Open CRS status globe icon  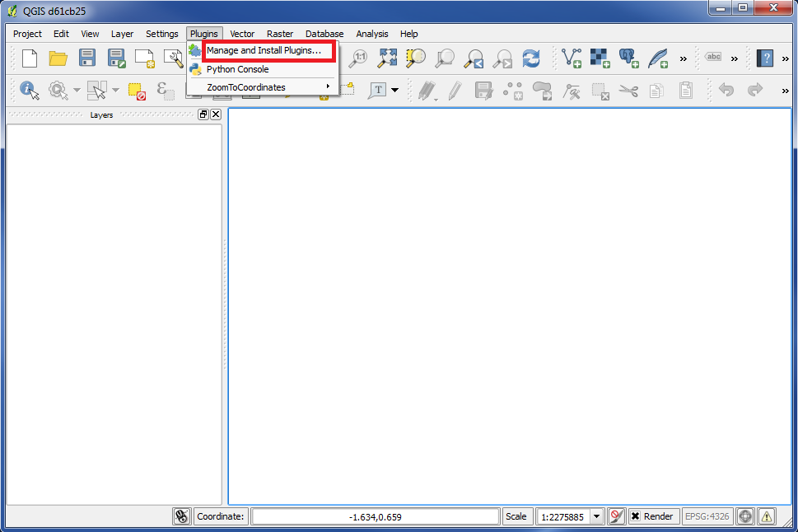(745, 516)
